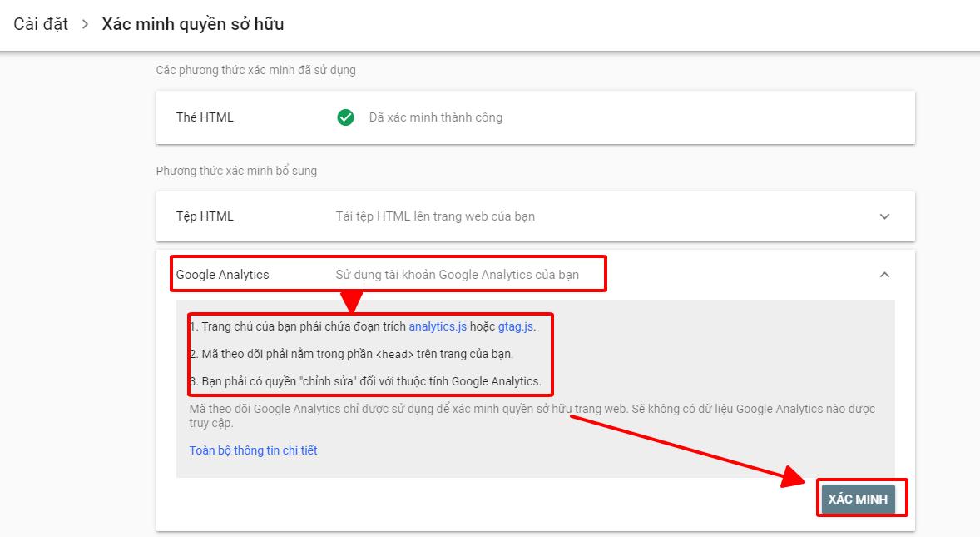This screenshot has height=537, width=980.
Task: Click the Các phương thức xác minh đã sử dụng heading
Action: coord(255,70)
